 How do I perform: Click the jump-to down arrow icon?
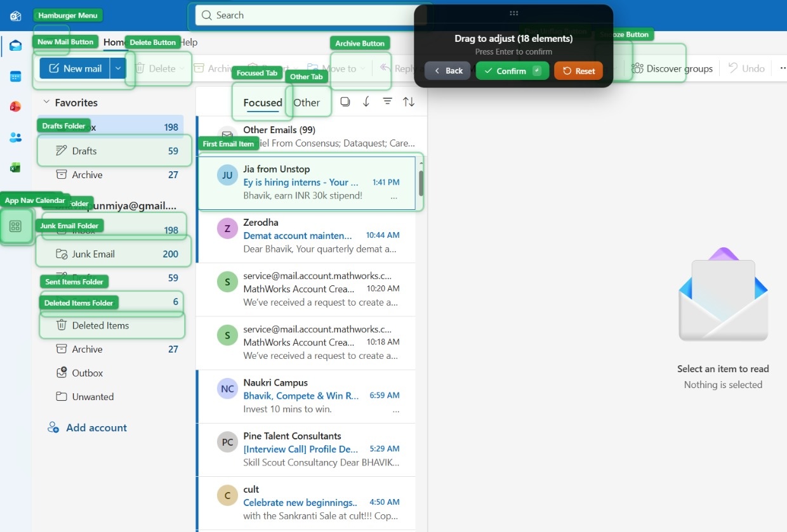pos(366,101)
